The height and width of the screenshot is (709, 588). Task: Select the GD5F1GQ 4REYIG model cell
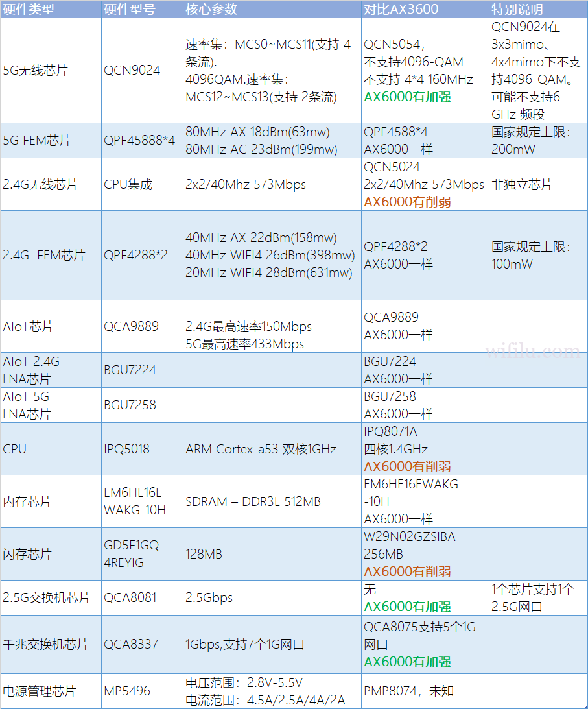coord(142,554)
